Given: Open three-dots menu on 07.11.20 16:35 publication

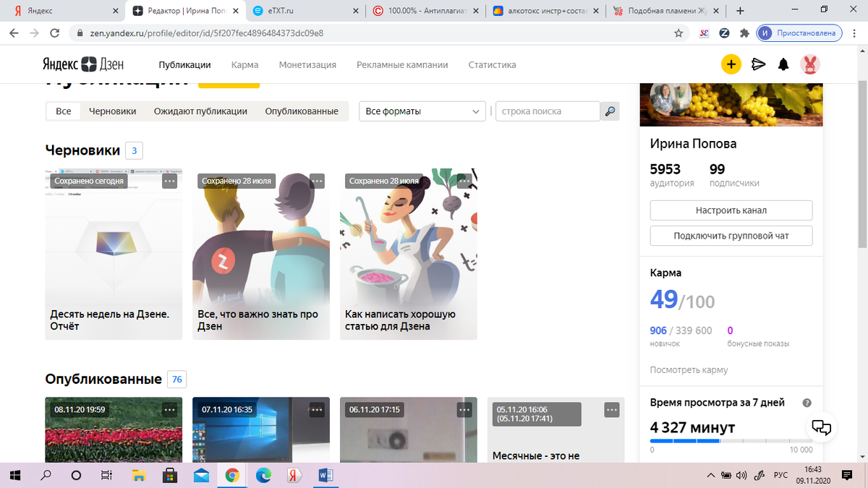Looking at the screenshot, I should pyautogui.click(x=317, y=409).
